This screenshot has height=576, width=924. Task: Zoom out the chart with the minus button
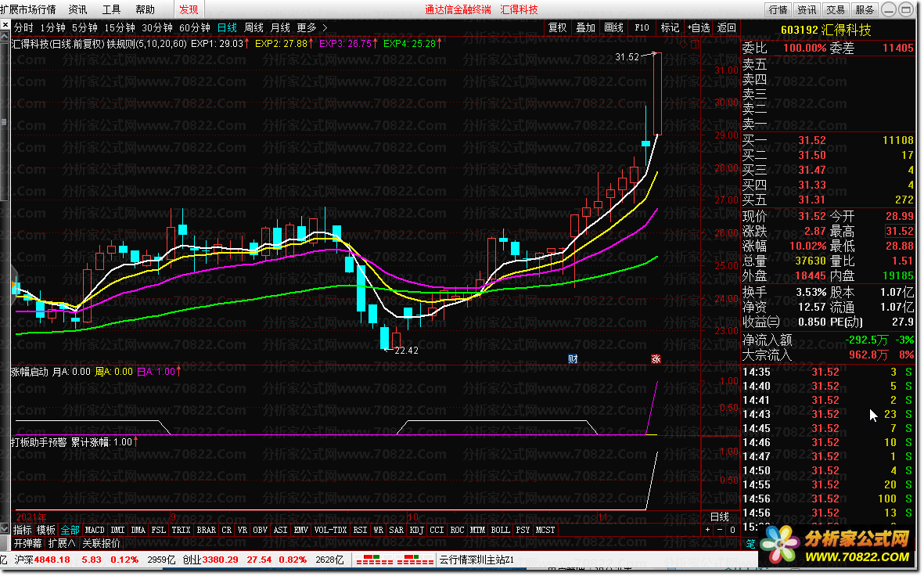tap(720, 530)
